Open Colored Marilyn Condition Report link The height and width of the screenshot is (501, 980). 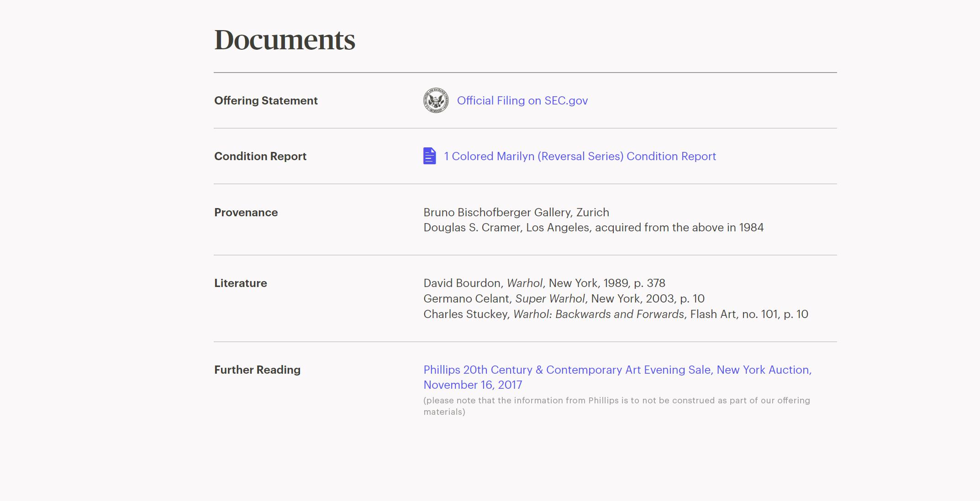click(x=580, y=157)
